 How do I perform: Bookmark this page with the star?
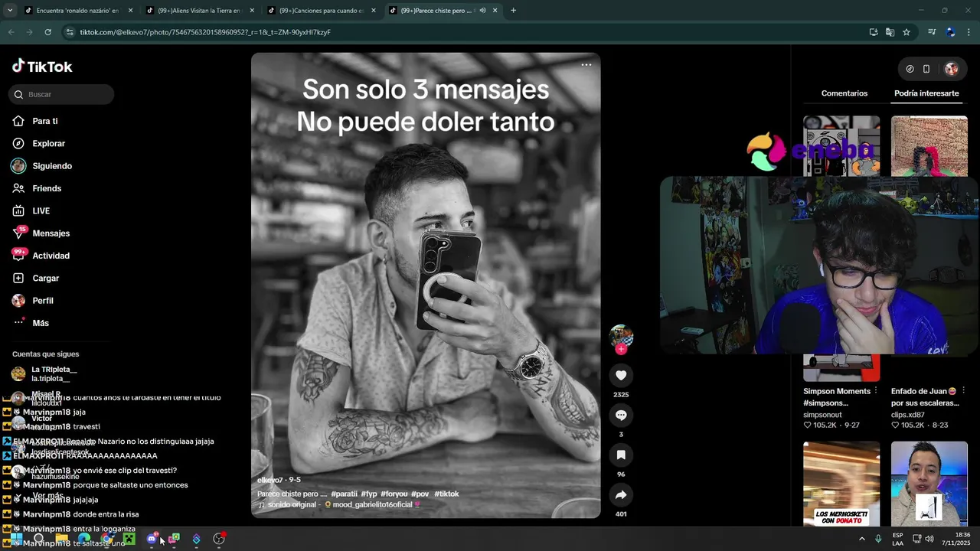point(906,32)
